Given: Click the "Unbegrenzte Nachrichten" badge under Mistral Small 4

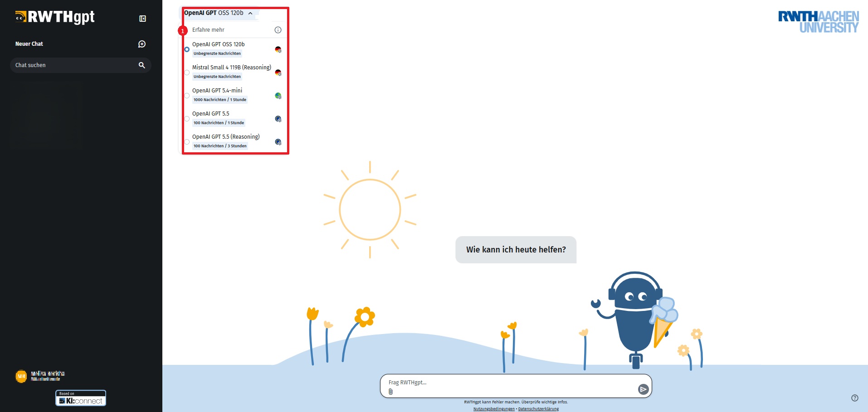Looking at the screenshot, I should tap(217, 77).
